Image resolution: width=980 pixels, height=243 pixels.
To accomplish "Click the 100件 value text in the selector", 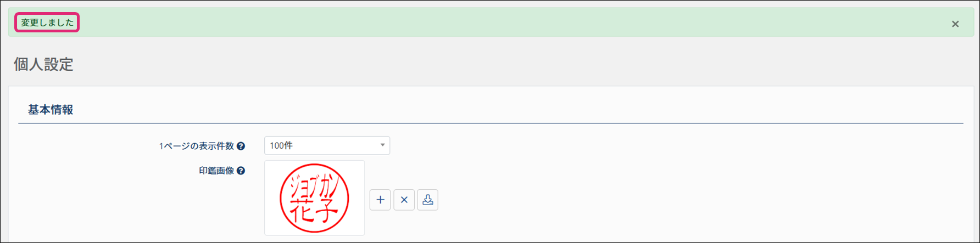I will click(x=281, y=145).
